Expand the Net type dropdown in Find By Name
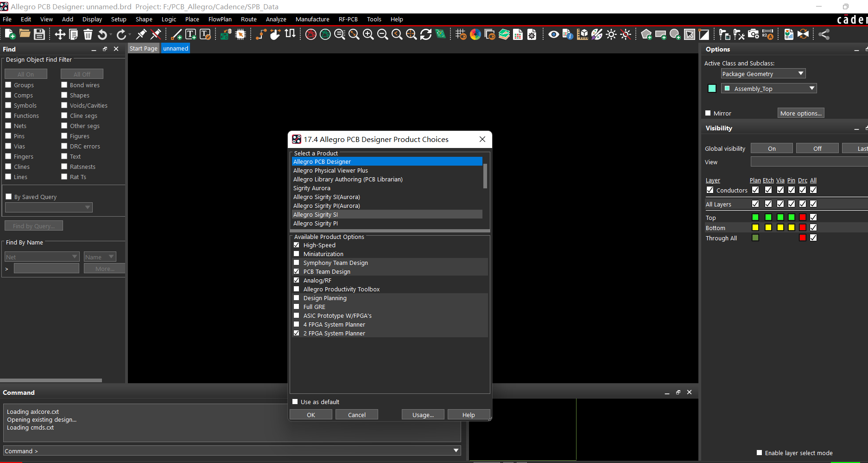868x463 pixels. (x=42, y=257)
